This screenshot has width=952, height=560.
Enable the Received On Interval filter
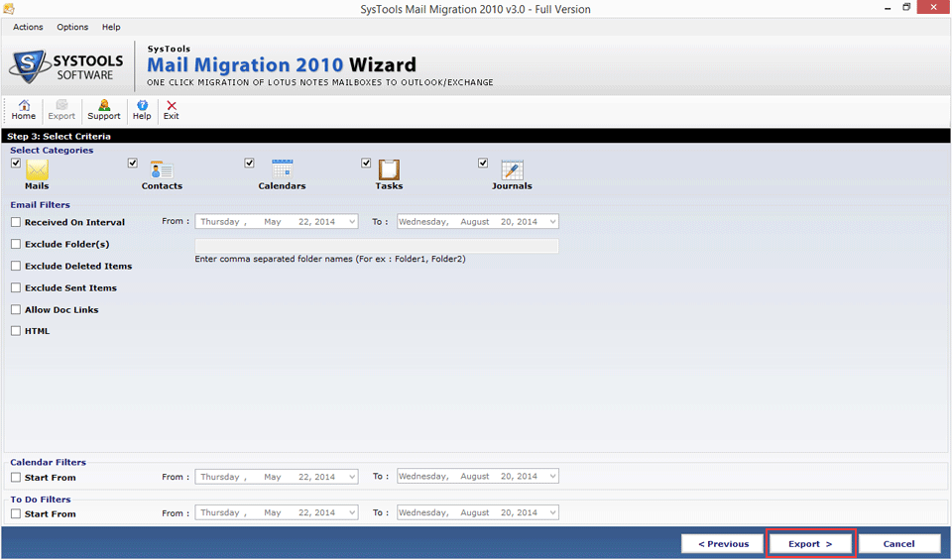[x=16, y=223]
